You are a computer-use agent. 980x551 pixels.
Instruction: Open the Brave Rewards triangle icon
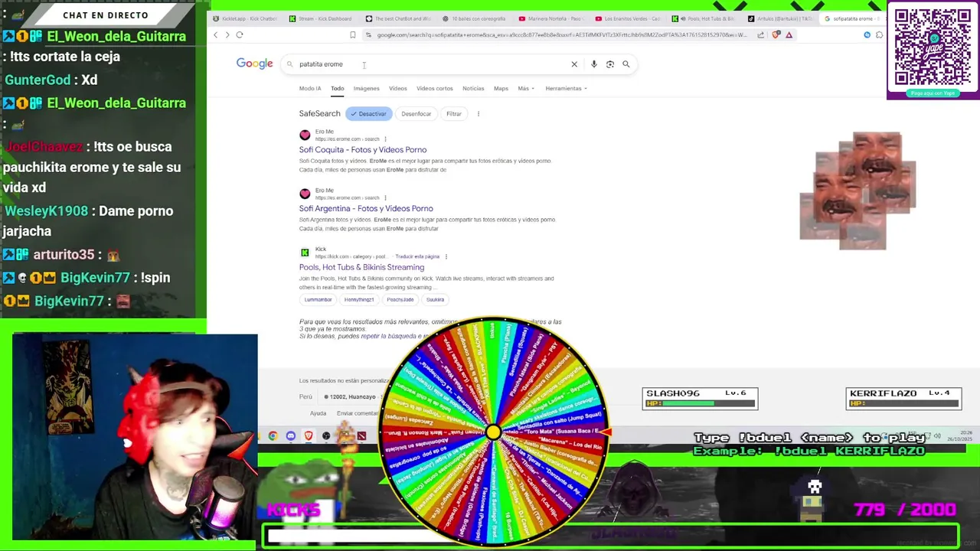click(x=789, y=34)
